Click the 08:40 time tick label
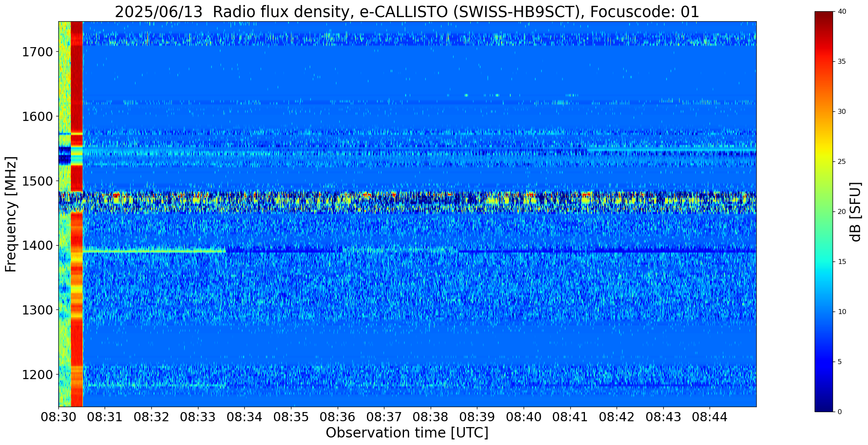The image size is (868, 445). coord(524,417)
